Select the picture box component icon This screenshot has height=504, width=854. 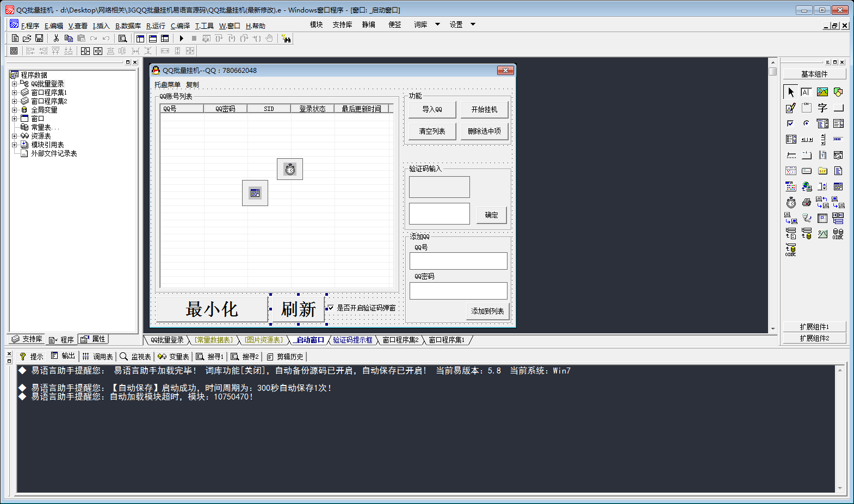click(822, 92)
